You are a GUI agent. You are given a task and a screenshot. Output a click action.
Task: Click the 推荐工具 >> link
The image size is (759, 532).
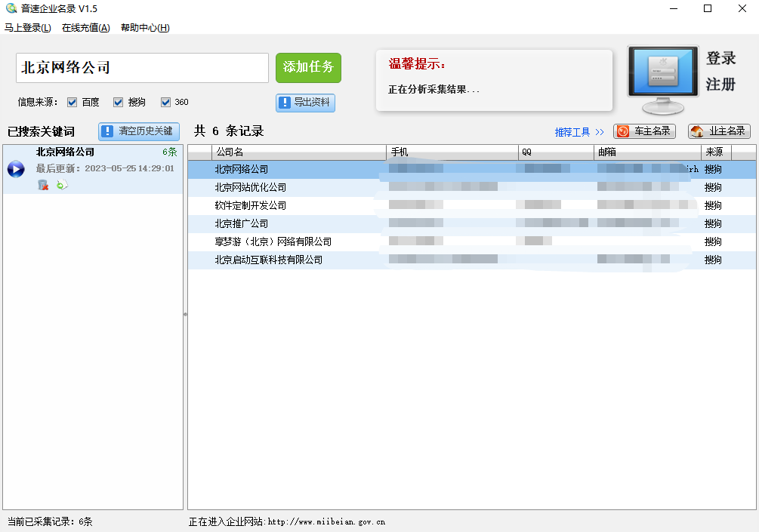pyautogui.click(x=579, y=132)
